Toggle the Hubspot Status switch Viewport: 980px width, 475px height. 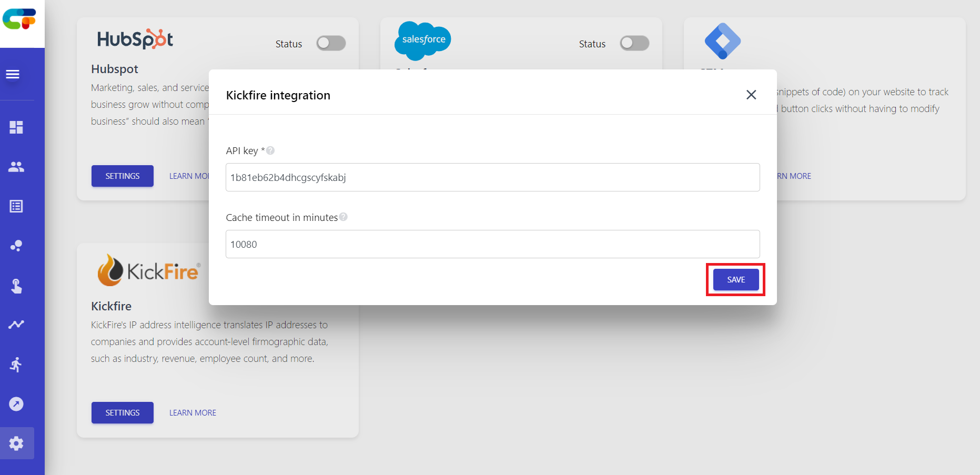(x=331, y=43)
